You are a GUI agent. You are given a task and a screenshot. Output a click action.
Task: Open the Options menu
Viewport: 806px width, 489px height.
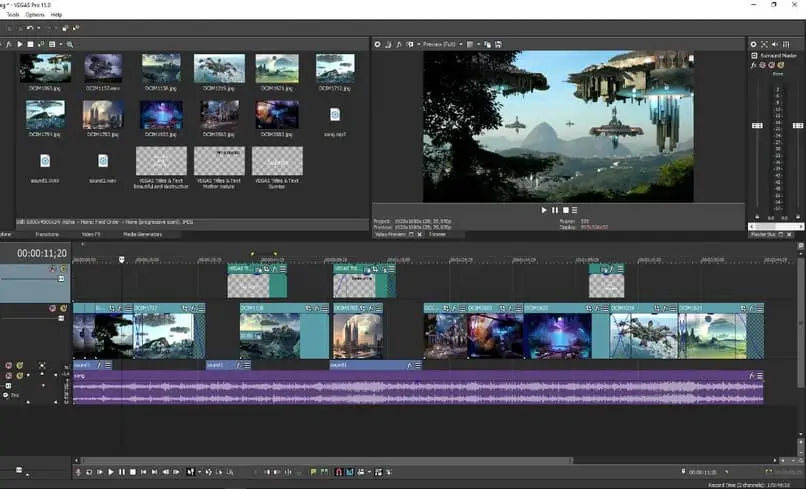click(35, 15)
